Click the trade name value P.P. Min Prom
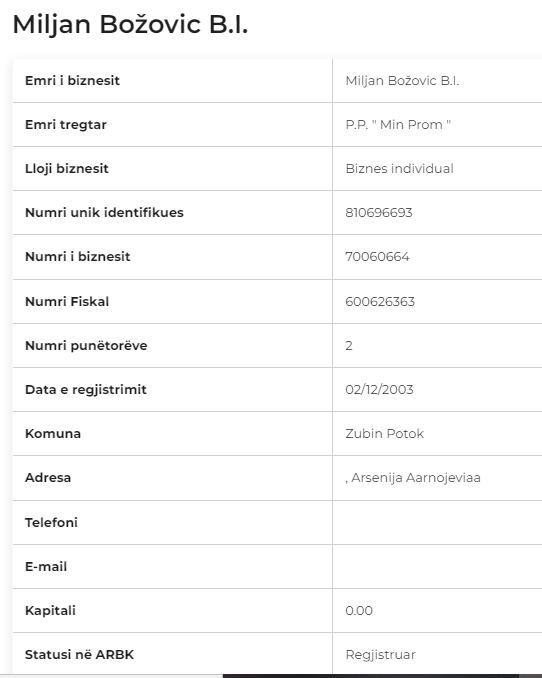 click(x=398, y=125)
